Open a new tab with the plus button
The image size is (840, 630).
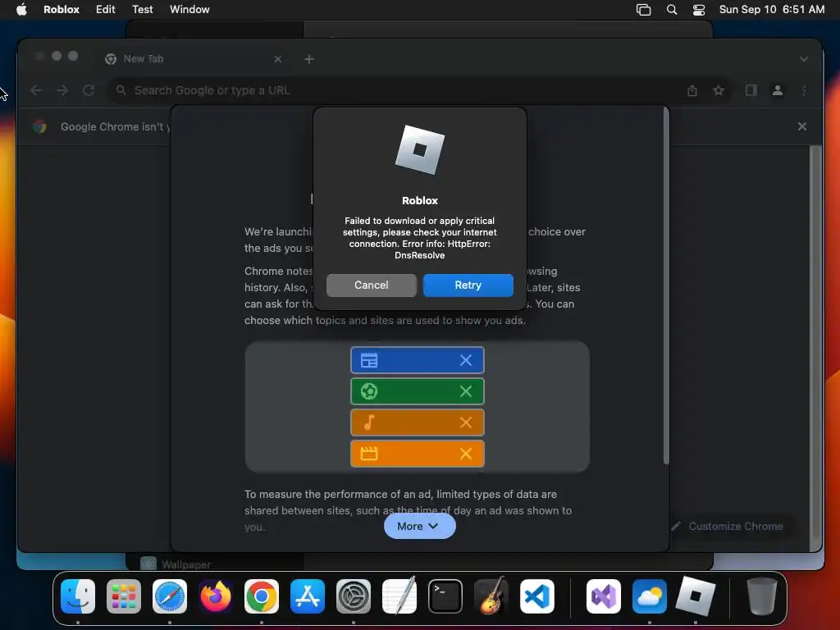[x=309, y=59]
